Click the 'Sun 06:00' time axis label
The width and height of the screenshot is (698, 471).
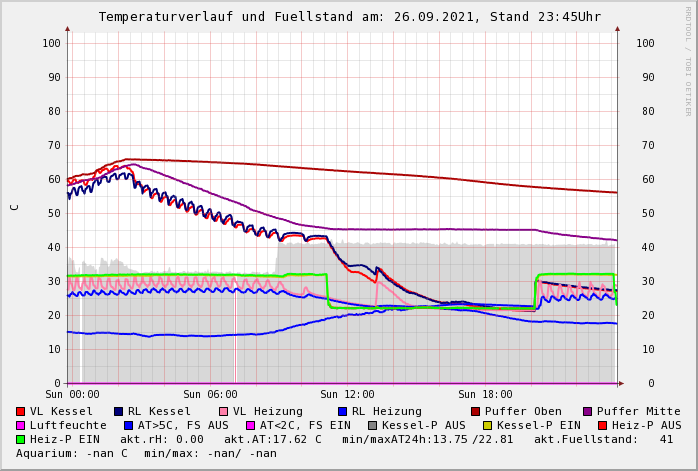pyautogui.click(x=209, y=395)
